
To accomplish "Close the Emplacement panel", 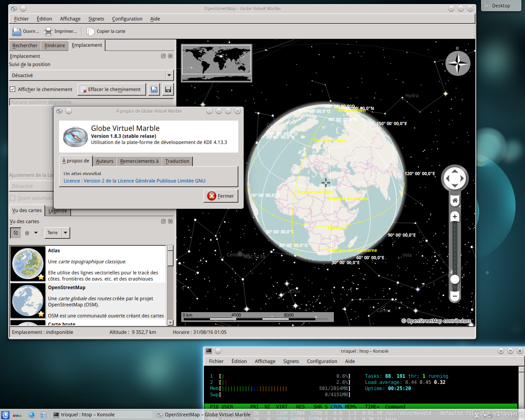I will point(171,56).
